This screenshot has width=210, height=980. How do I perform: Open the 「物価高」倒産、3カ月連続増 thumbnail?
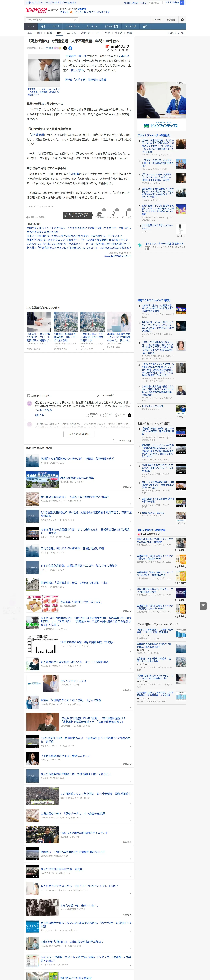92,322
